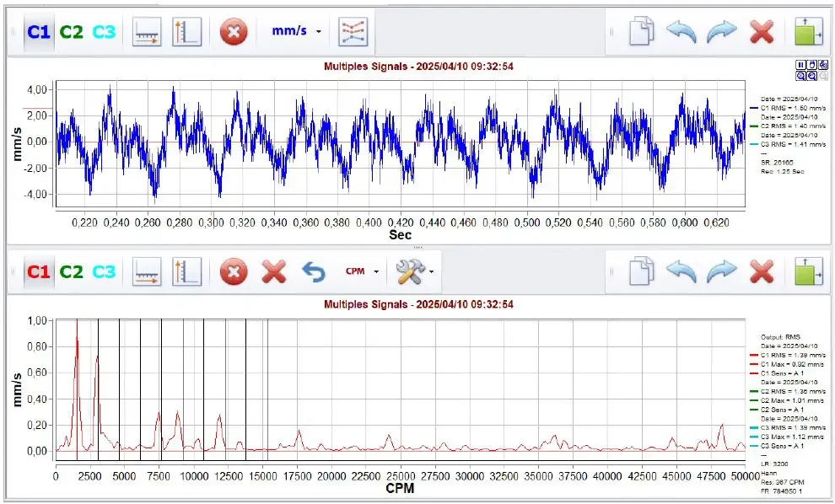Click the green export icon in lower toolbar

click(x=808, y=271)
